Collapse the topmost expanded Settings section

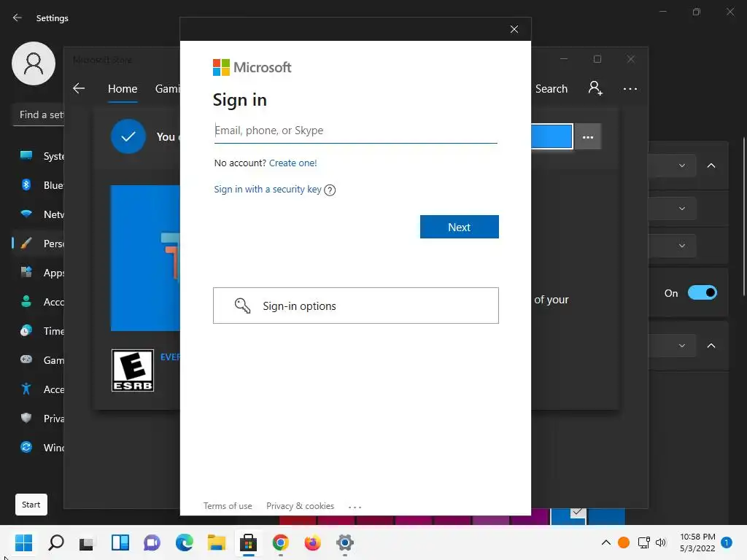(x=711, y=166)
